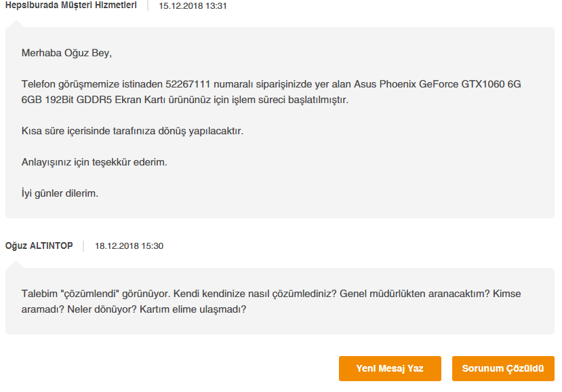
Task: Click the Neler dönüyor question text
Action: pyautogui.click(x=102, y=309)
